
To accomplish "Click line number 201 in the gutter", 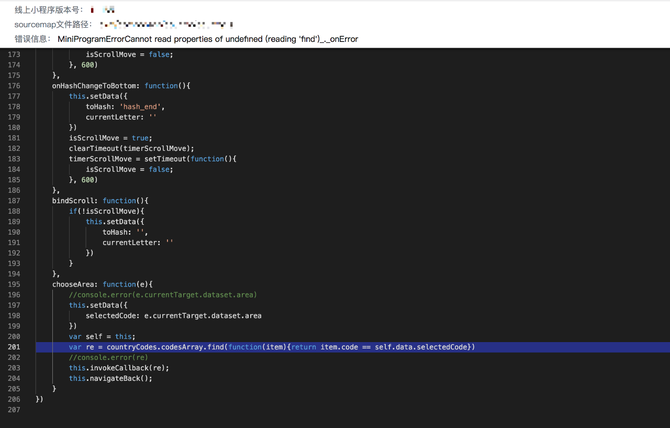I will pyautogui.click(x=12, y=347).
